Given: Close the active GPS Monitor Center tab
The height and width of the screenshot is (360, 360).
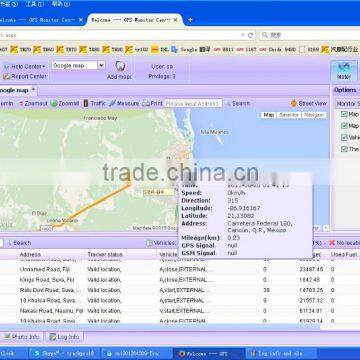Looking at the screenshot, I should click(176, 20).
